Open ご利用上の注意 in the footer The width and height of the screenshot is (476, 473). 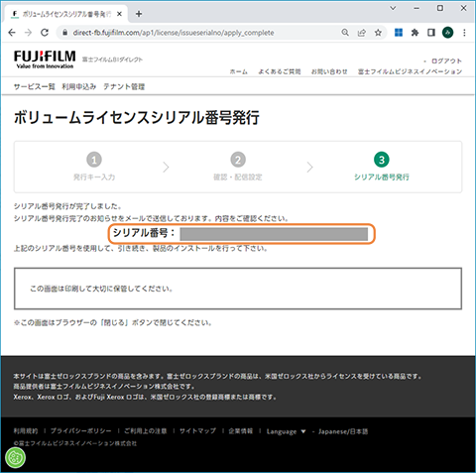coord(146,431)
